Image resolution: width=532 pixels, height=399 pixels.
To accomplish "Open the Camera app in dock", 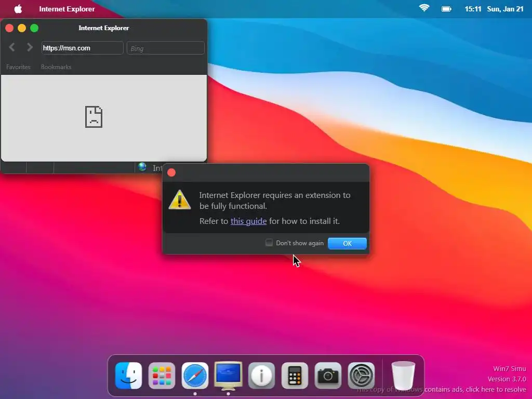I will point(328,376).
